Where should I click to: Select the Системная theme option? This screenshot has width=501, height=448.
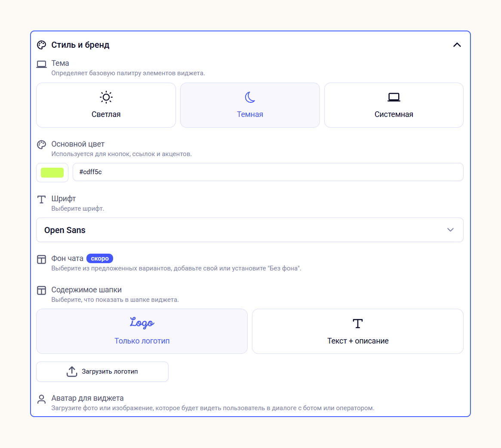(x=393, y=105)
